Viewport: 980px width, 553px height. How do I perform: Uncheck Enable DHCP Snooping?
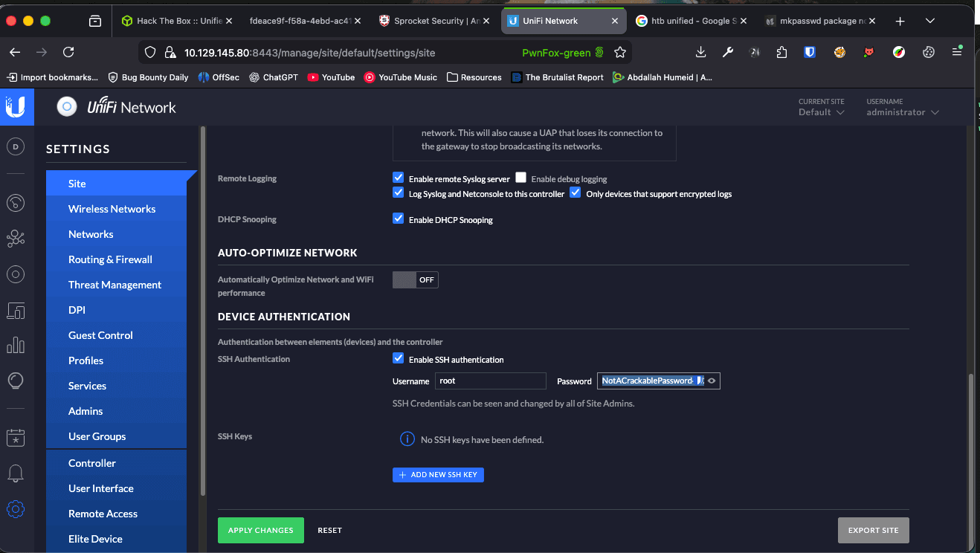398,219
